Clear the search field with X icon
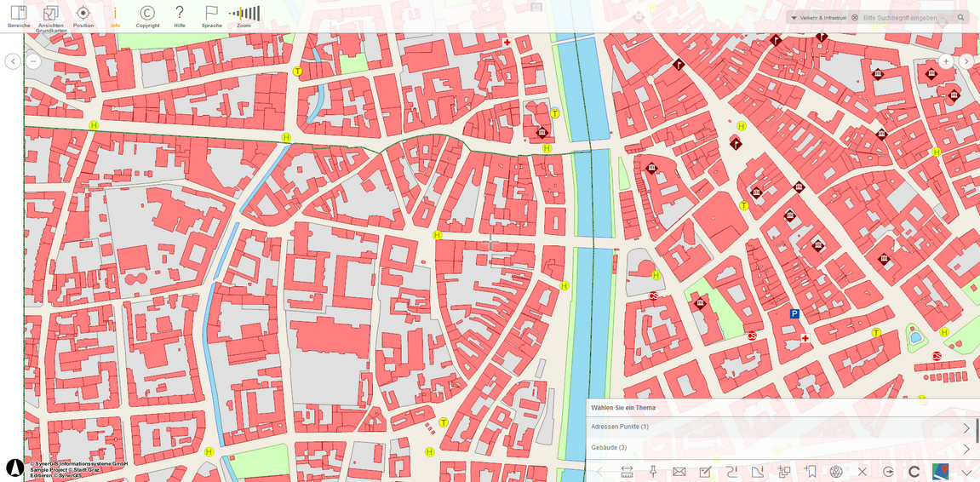The height and width of the screenshot is (482, 980). click(854, 18)
